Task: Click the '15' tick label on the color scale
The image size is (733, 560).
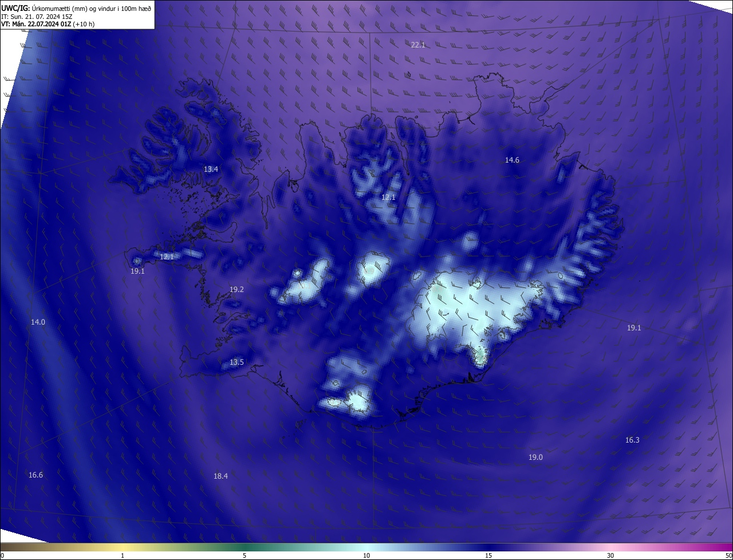Action: tap(488, 555)
